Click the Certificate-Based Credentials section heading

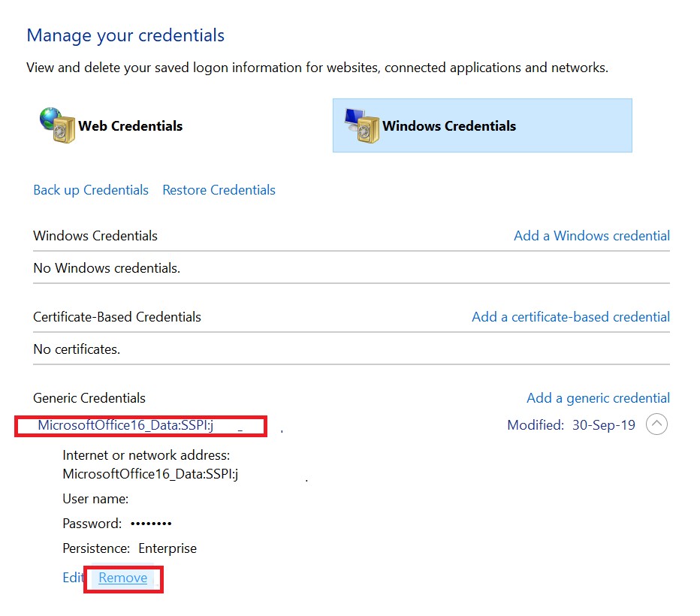click(x=117, y=317)
